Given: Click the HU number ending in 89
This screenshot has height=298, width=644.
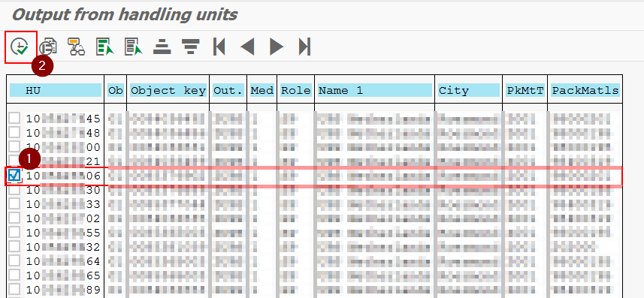Looking at the screenshot, I should (63, 290).
